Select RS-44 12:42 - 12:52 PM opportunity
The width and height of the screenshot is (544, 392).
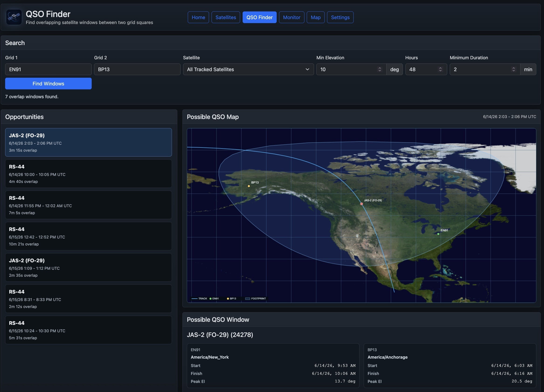tap(88, 236)
